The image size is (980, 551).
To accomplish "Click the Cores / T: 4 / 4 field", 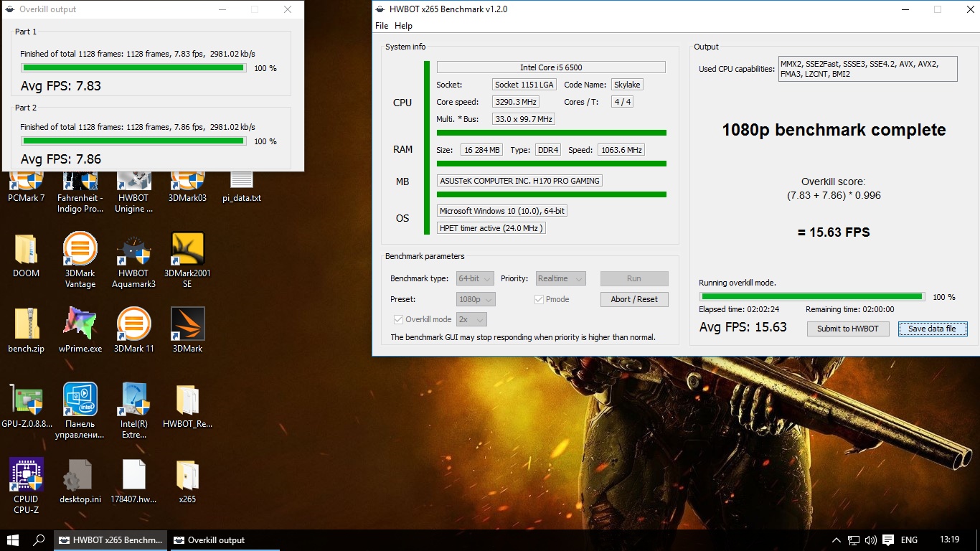I will click(623, 102).
